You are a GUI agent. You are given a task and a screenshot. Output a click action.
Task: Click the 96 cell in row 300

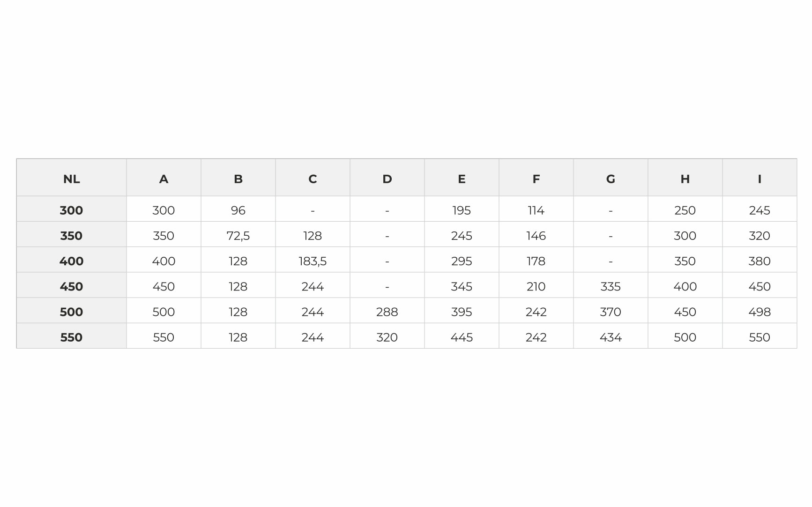coord(238,210)
